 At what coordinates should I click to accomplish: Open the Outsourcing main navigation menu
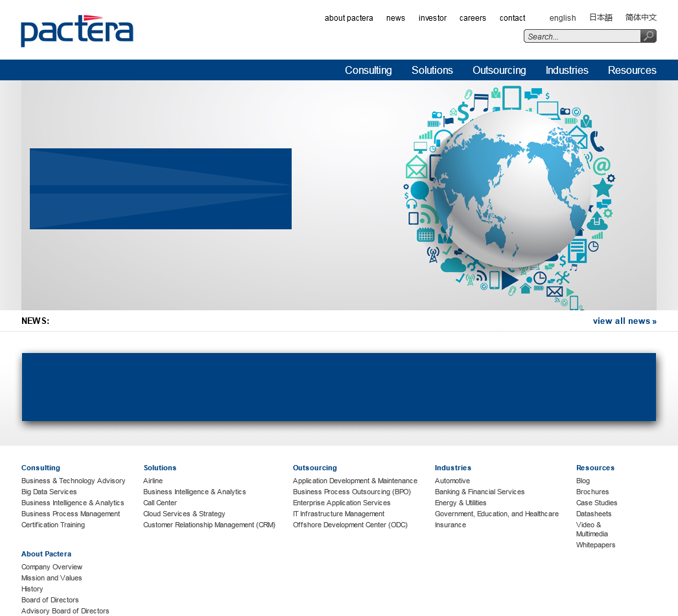tap(499, 70)
